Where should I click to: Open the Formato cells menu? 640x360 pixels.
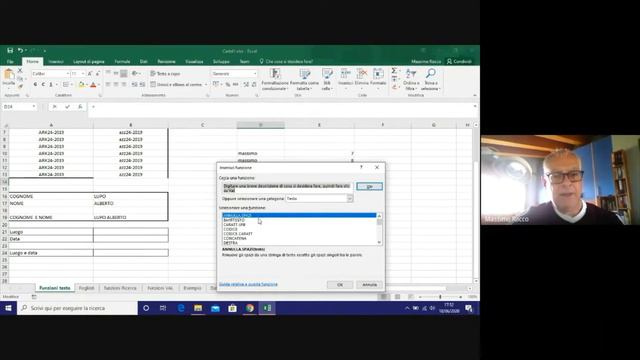tap(378, 78)
